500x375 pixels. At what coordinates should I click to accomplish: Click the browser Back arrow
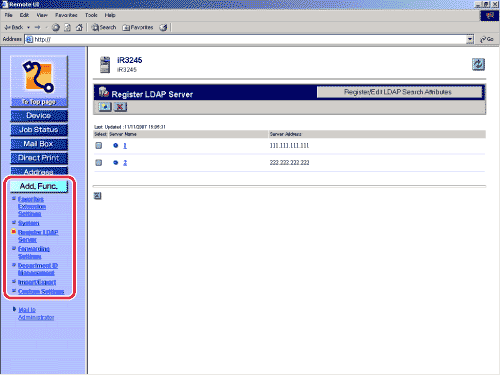pos(14,27)
